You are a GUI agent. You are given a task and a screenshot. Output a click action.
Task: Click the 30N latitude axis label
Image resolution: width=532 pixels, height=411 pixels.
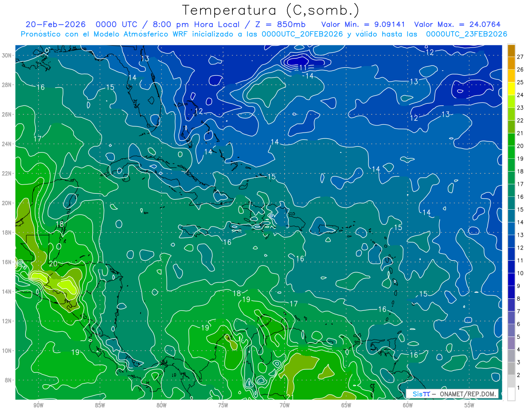tap(7, 55)
